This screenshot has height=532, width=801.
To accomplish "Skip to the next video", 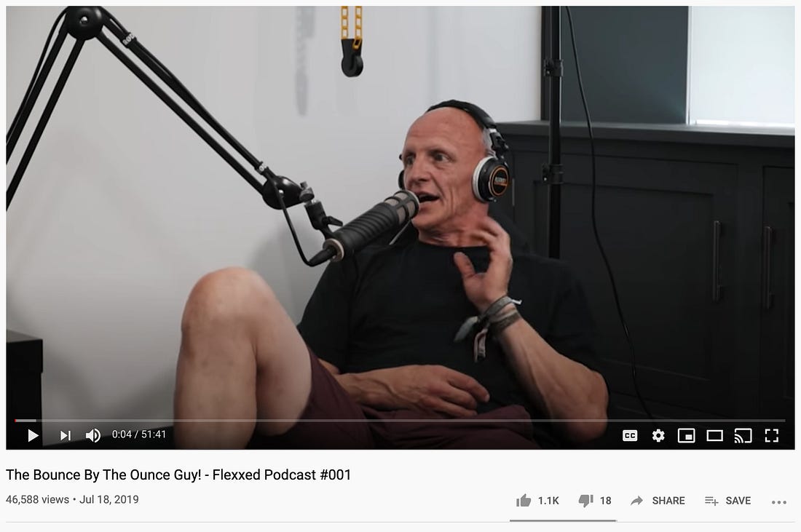I will tap(66, 435).
